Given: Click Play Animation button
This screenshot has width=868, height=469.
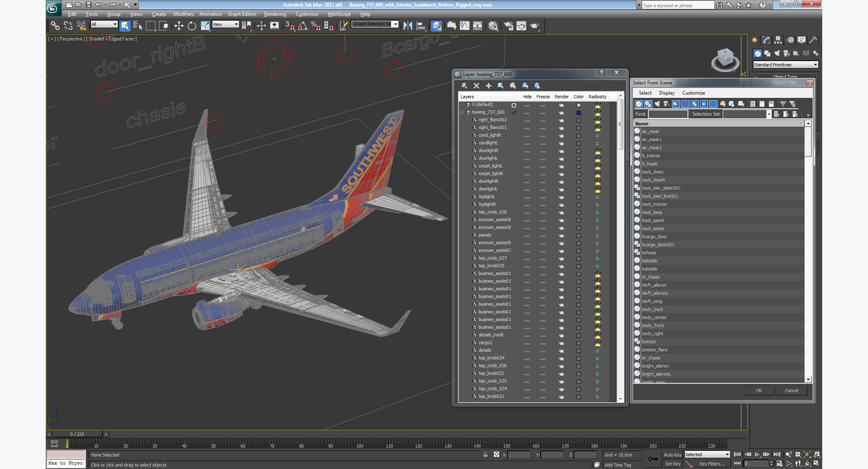Looking at the screenshot, I should pos(757,454).
